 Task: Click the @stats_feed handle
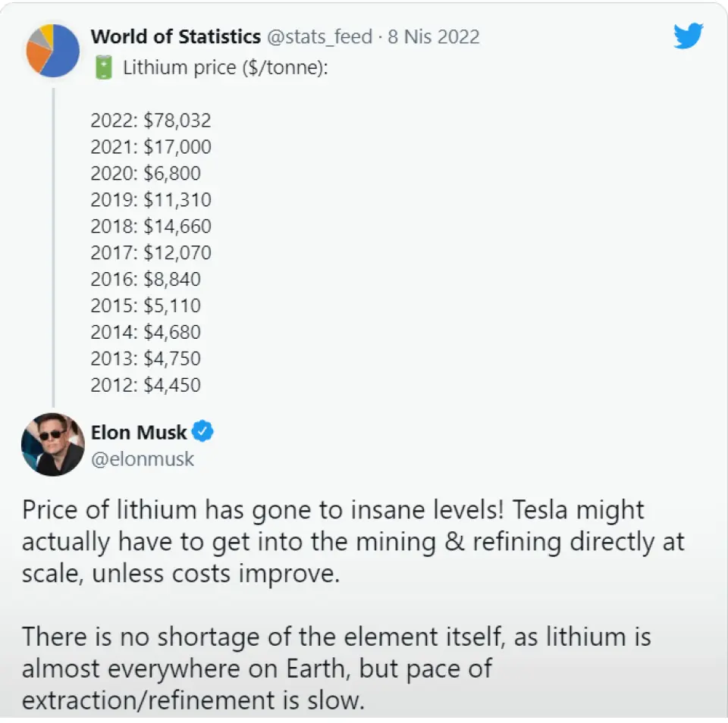tap(320, 36)
